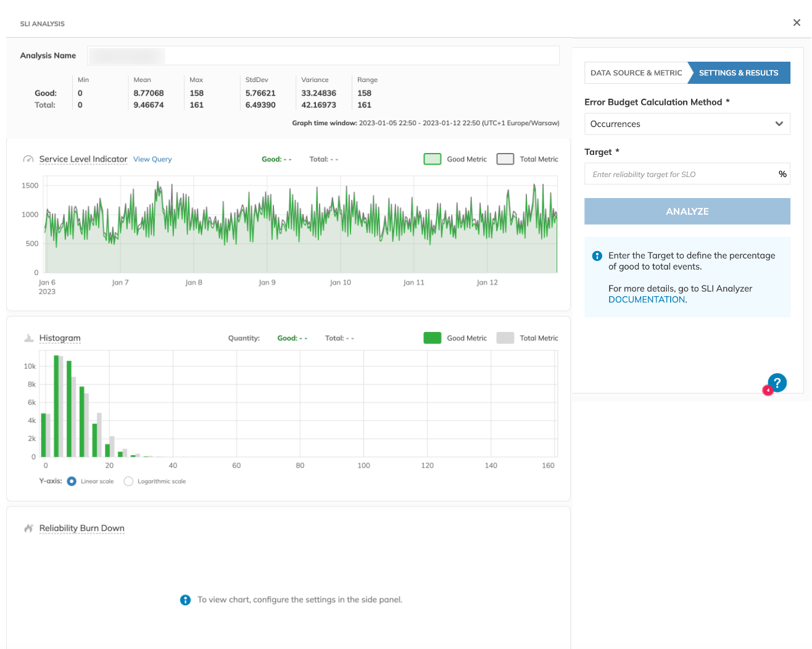Click Good StdDev value 5.76621
This screenshot has width=812, height=649.
pos(260,93)
